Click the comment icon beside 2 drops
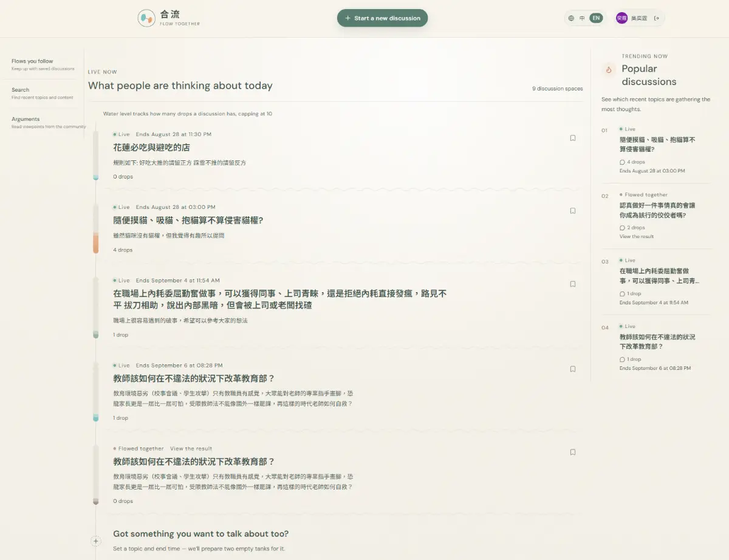The width and height of the screenshot is (729, 560). 622,228
